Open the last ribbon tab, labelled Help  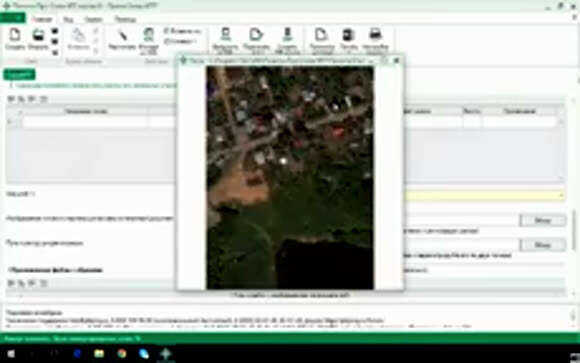pos(125,19)
